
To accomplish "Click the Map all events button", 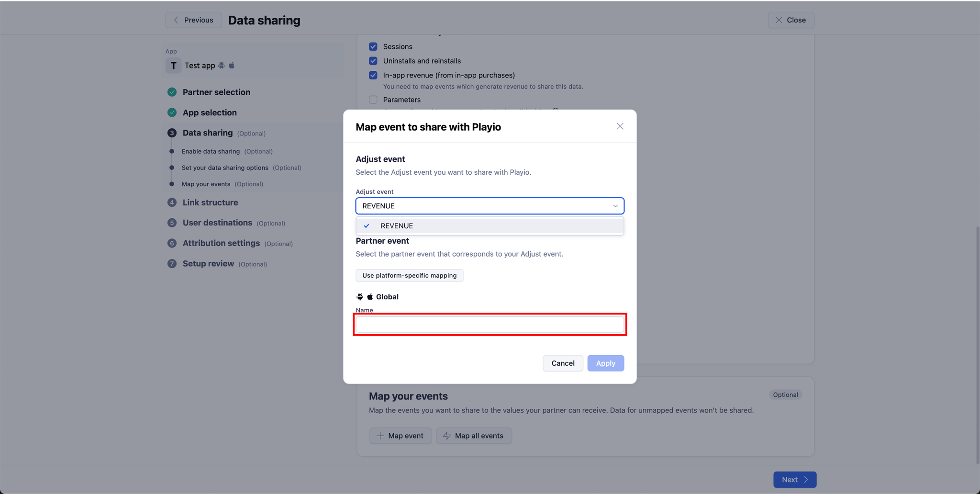I will (473, 436).
